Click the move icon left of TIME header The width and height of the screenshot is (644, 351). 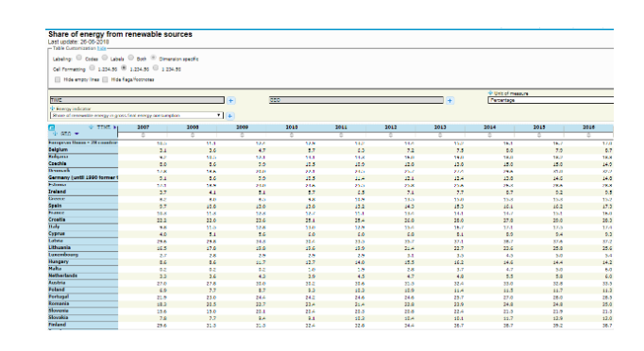click(x=92, y=127)
